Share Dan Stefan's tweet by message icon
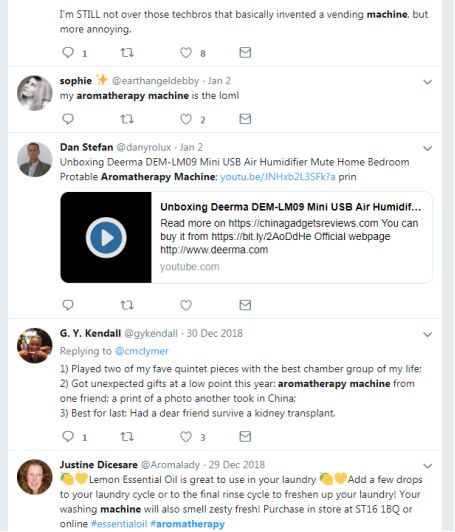The height and width of the screenshot is (532, 455). coord(245,305)
